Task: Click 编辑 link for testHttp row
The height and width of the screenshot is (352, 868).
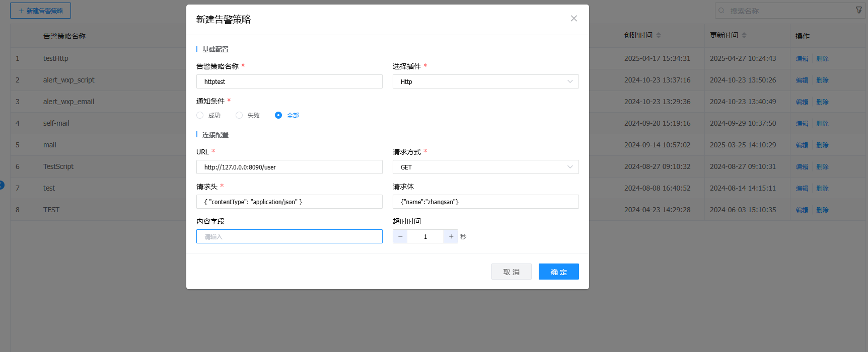Action: (802, 58)
